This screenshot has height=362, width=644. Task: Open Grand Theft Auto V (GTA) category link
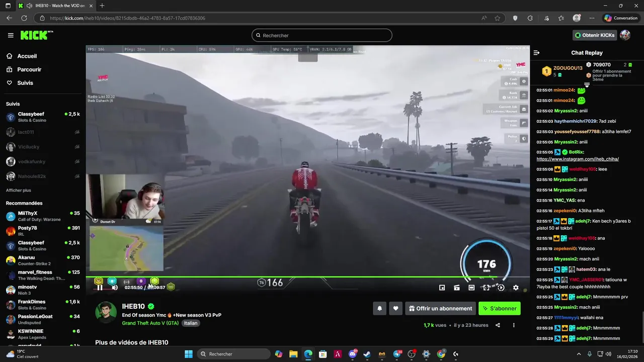(x=150, y=323)
